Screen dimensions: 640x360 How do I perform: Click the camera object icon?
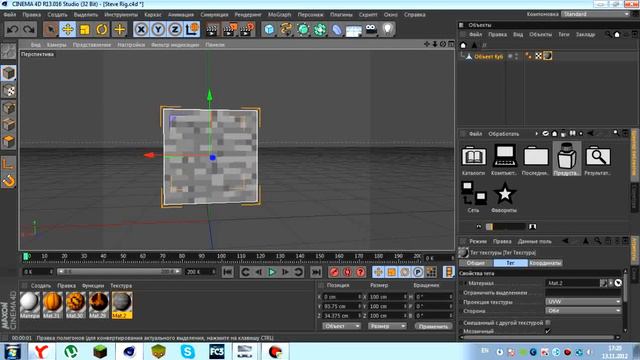pyautogui.click(x=371, y=29)
